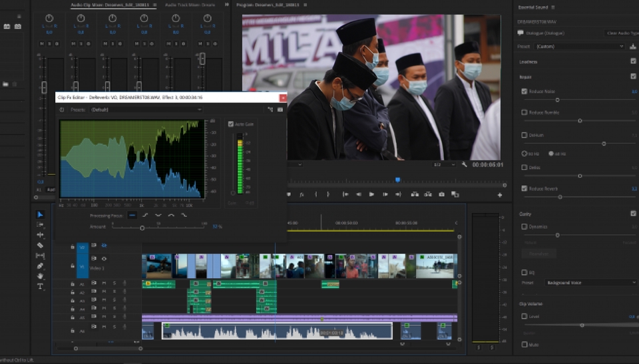Select the Track Select Forward tool
Screen dimensions: 639x364
40,225
